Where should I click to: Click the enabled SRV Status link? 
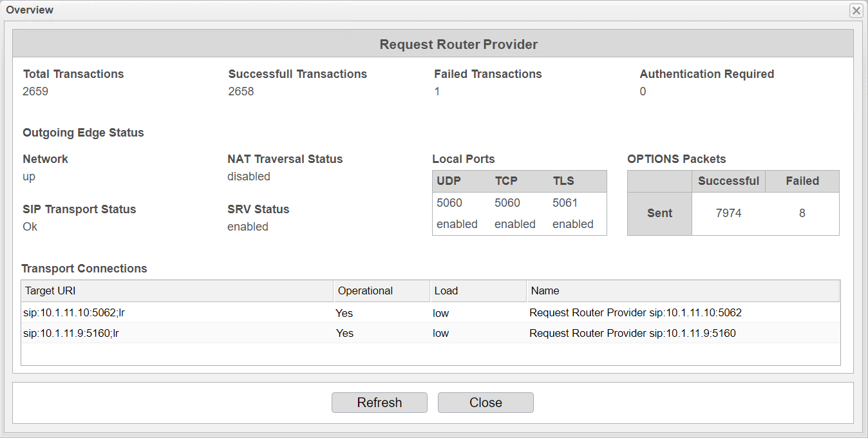pos(248,226)
